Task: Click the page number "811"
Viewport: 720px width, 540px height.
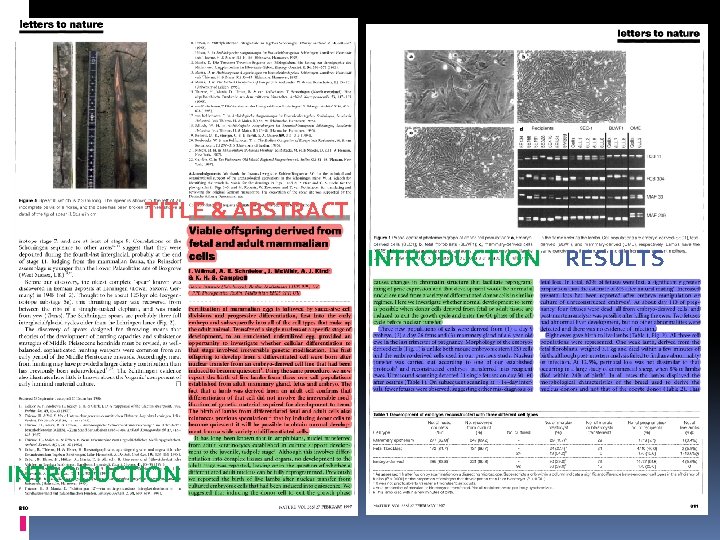Action: (694, 506)
